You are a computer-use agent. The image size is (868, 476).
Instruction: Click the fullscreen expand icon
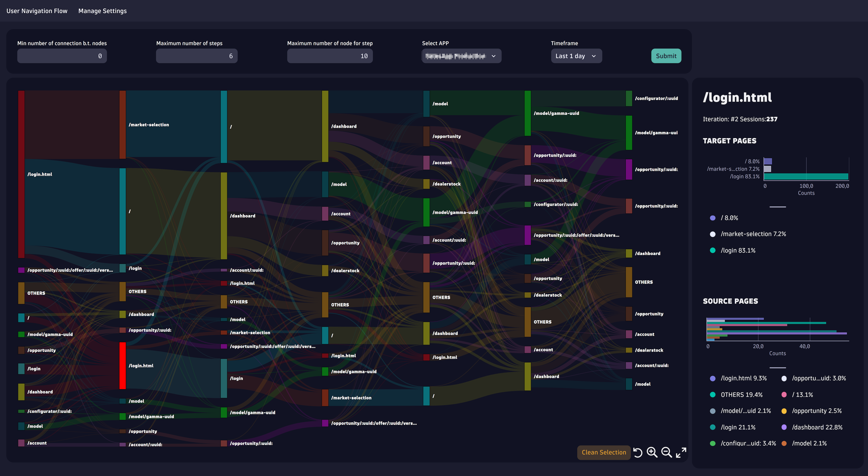pyautogui.click(x=681, y=452)
